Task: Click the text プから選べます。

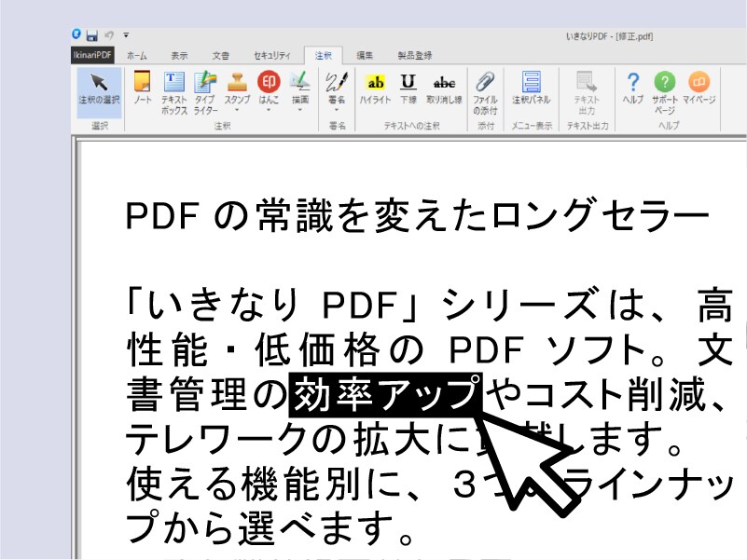Action: pos(270,527)
